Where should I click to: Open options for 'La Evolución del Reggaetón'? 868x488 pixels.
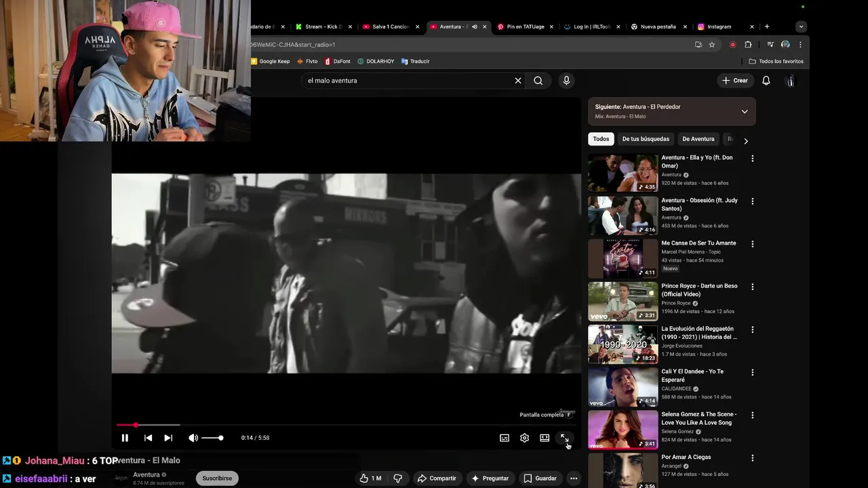752,329
